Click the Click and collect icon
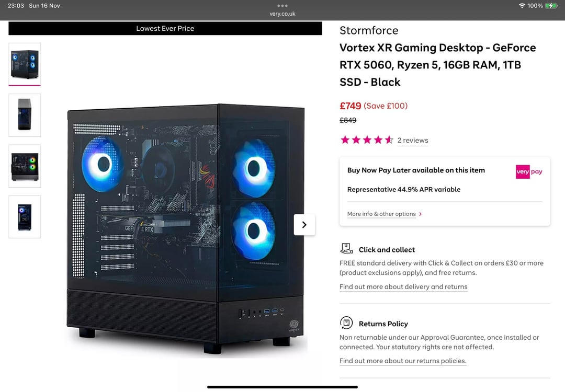Image resolution: width=565 pixels, height=392 pixels. point(346,249)
